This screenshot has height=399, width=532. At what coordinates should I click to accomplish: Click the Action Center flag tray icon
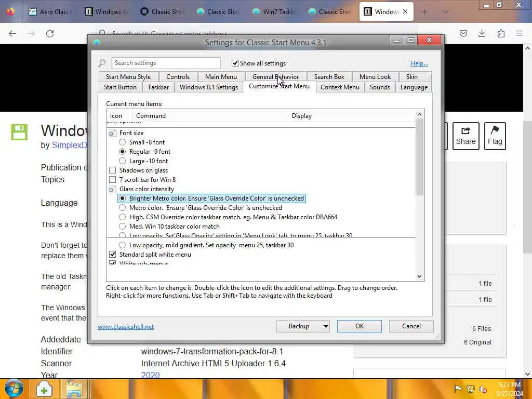[x=458, y=389]
